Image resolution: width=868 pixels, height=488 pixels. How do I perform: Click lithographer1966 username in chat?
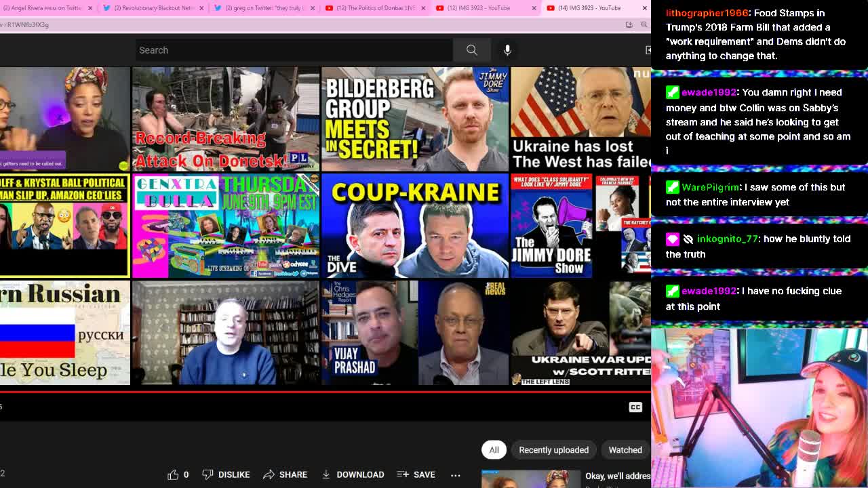pos(707,13)
